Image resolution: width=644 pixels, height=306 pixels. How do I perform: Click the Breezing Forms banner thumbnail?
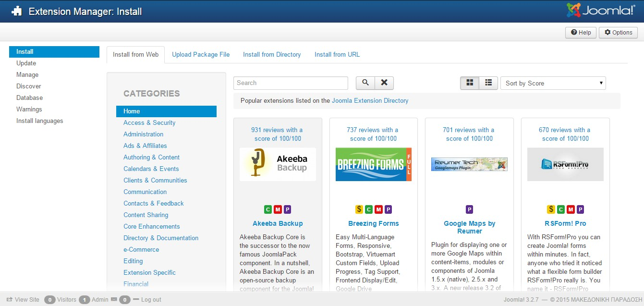click(374, 164)
